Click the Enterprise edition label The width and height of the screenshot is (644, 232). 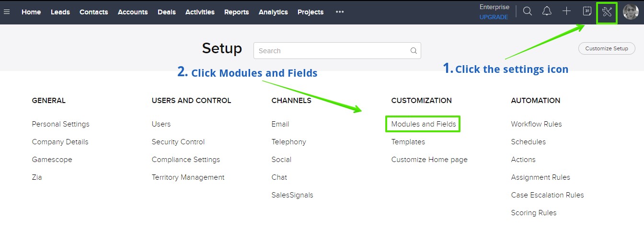494,7
